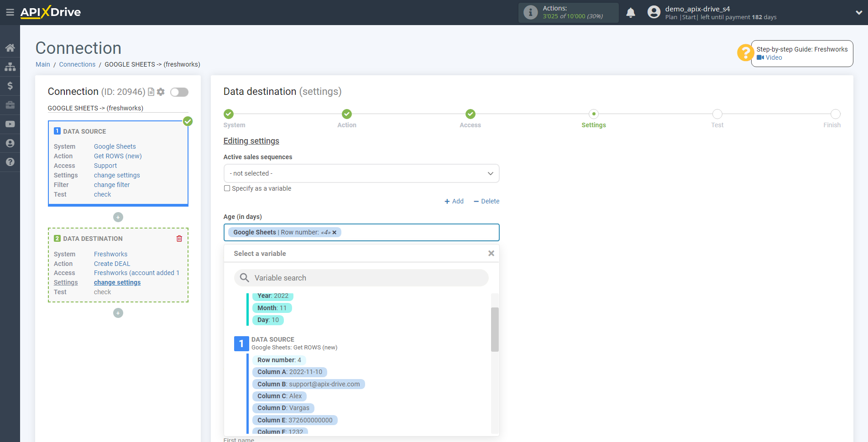Click data source change settings
The width and height of the screenshot is (868, 442).
117,175
